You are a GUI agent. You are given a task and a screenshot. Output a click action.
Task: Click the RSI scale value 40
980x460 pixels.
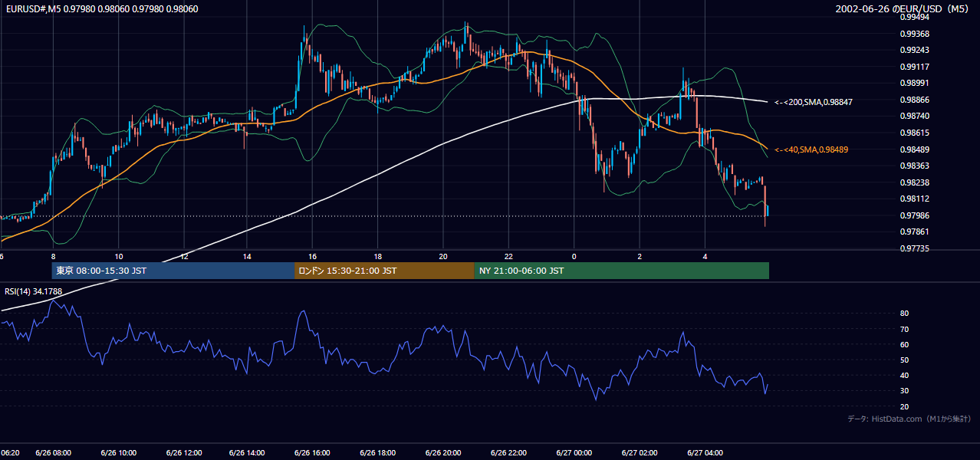click(x=905, y=375)
